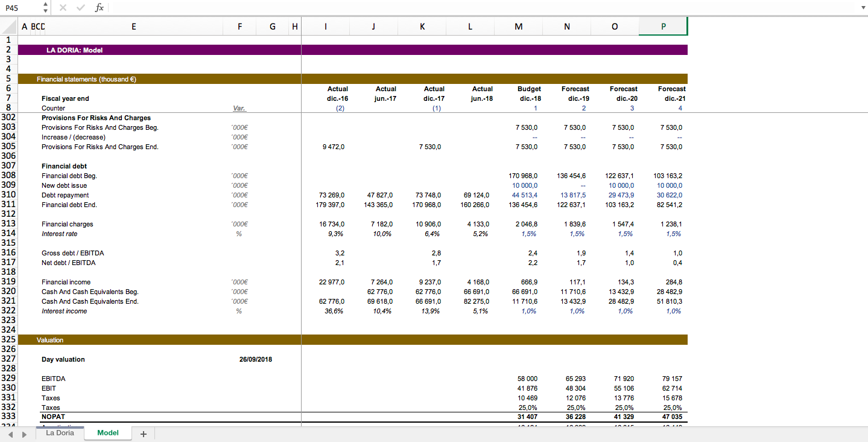Click the Fiscal year end label
The width and height of the screenshot is (868, 442).
coord(65,98)
